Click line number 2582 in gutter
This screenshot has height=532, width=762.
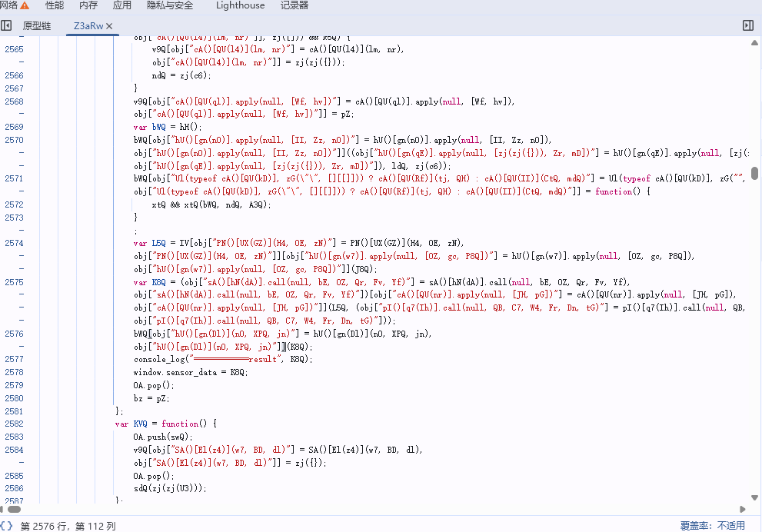14,424
